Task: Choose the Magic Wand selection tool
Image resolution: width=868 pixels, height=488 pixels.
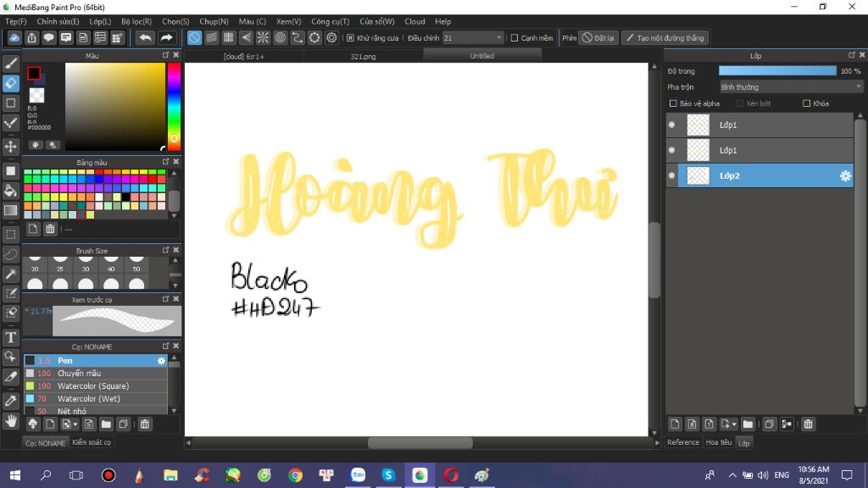Action: (11, 274)
